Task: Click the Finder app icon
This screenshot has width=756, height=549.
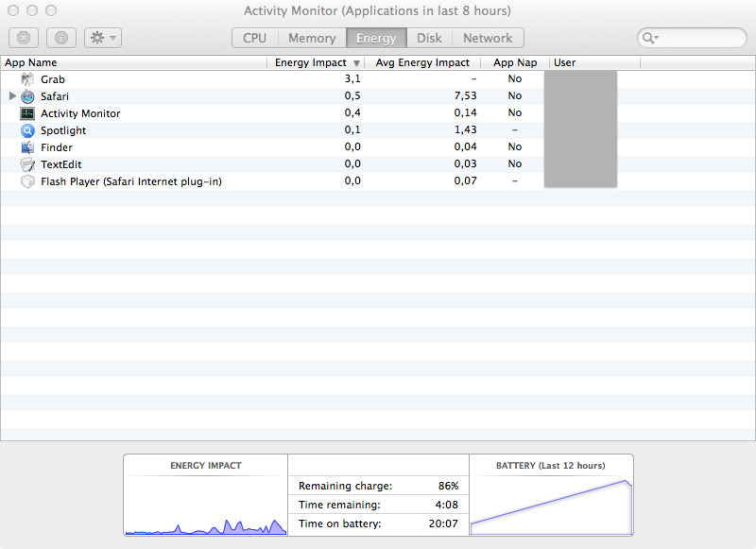Action: pyautogui.click(x=27, y=147)
